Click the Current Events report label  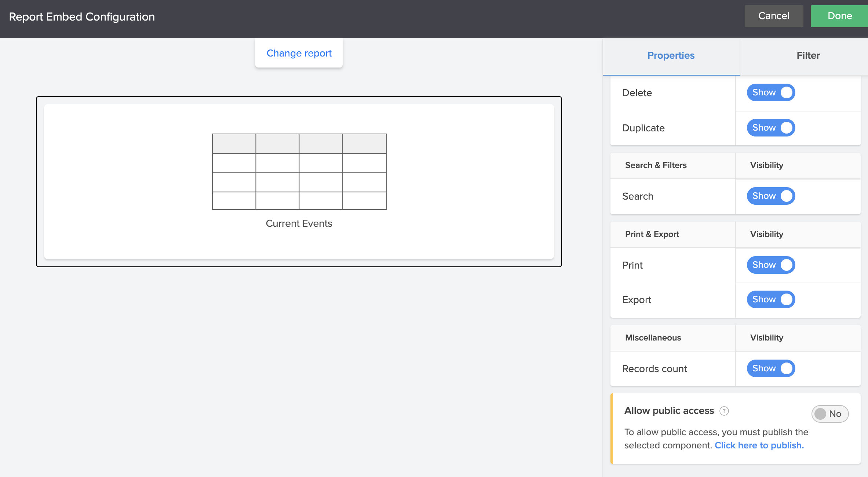[x=299, y=223]
